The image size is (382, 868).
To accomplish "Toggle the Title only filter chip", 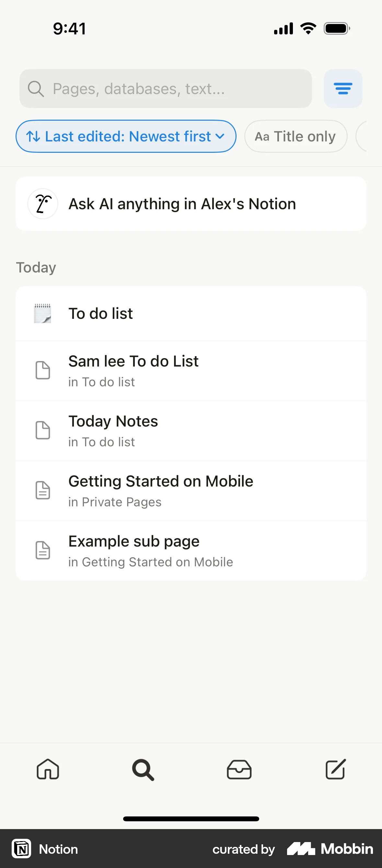I will pos(295,137).
